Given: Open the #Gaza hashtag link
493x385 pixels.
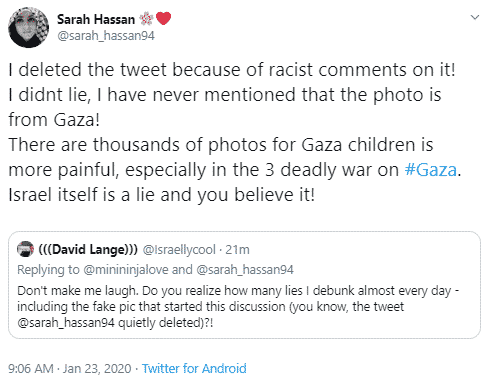Looking at the screenshot, I should pos(430,170).
